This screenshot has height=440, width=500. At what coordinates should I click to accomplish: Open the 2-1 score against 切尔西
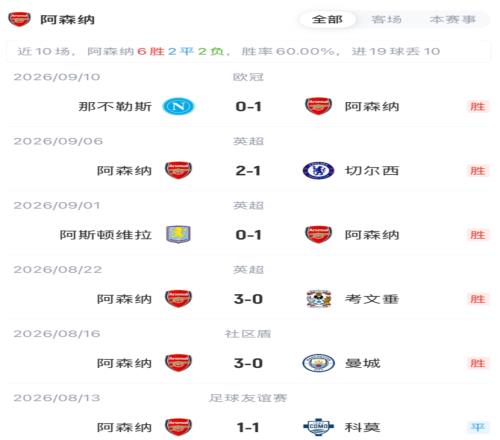coord(249,171)
